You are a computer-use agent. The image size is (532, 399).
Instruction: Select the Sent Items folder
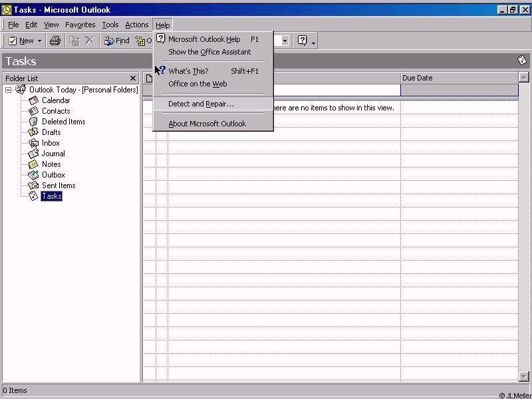point(59,186)
